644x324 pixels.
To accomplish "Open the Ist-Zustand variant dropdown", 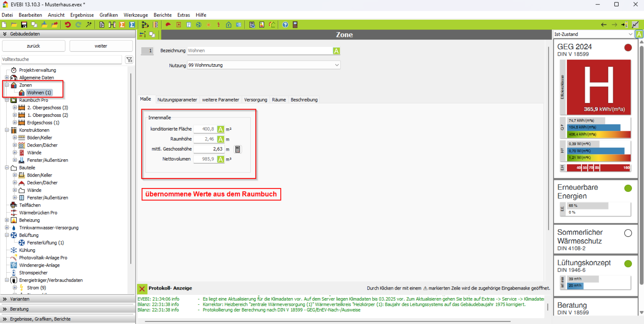I will [630, 34].
